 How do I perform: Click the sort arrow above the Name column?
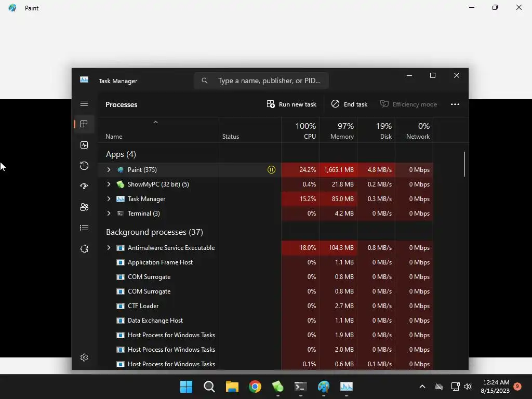click(155, 122)
